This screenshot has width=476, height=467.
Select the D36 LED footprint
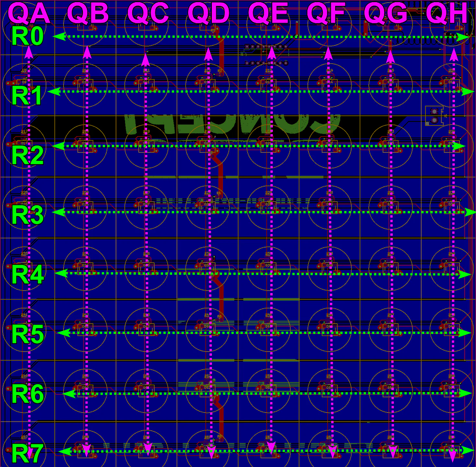[207, 268]
